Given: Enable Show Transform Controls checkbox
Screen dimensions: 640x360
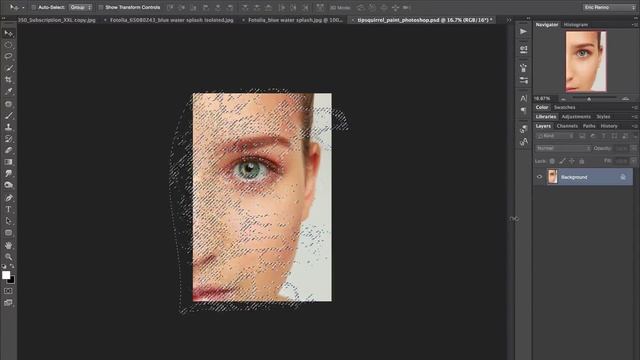Looking at the screenshot, I should 100,7.
